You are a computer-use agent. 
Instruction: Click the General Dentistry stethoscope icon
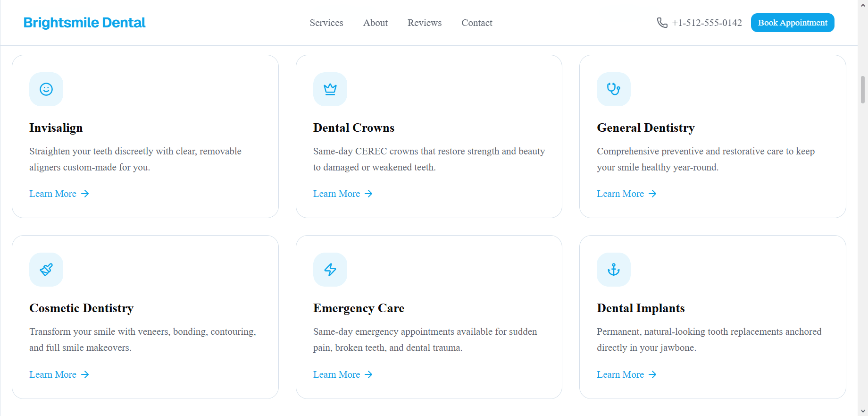click(614, 89)
